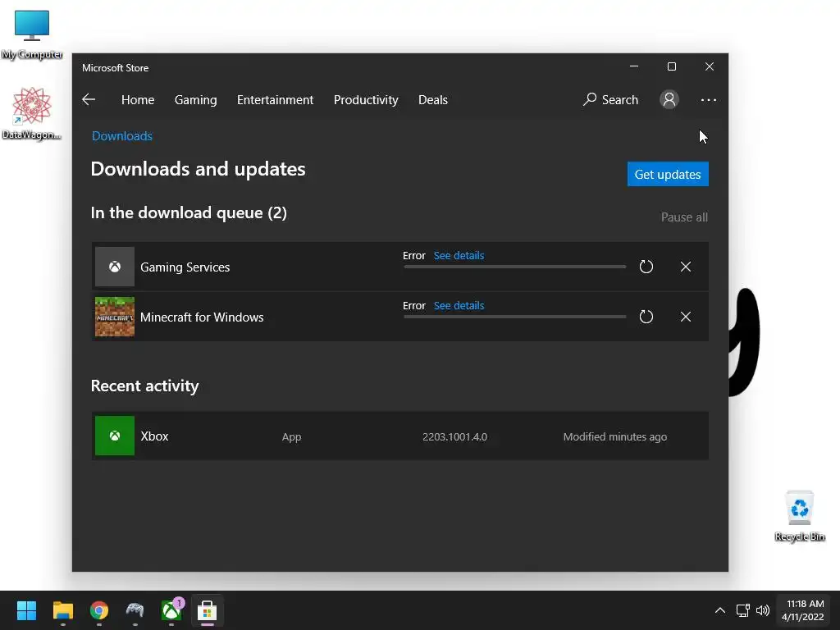
Task: Click the Microsoft Store taskbar icon
Action: point(208,610)
